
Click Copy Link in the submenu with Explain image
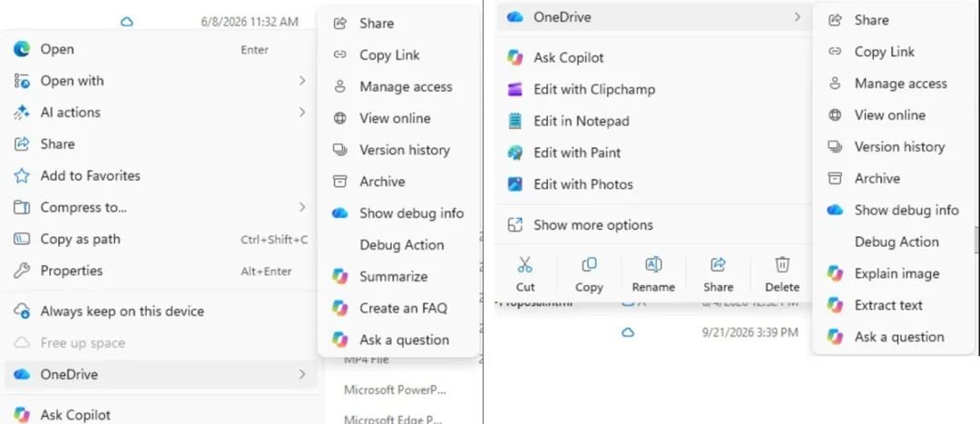point(894,52)
